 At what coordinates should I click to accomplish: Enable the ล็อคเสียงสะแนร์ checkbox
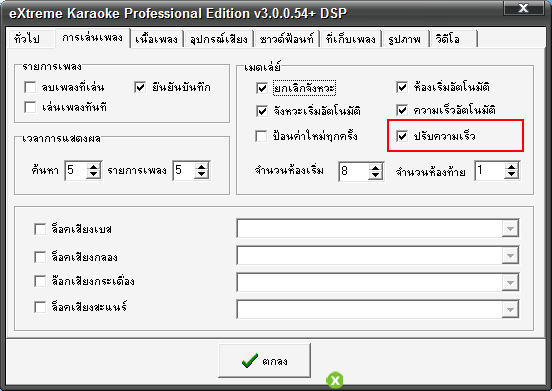coord(40,307)
